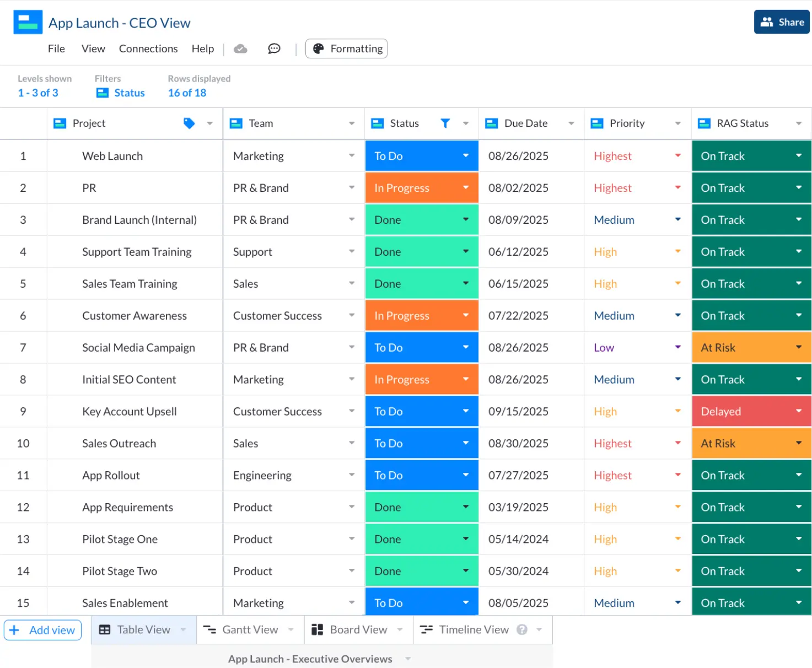Click red Delayed RAG cell
Viewport: 812px width, 668px height.
click(751, 411)
